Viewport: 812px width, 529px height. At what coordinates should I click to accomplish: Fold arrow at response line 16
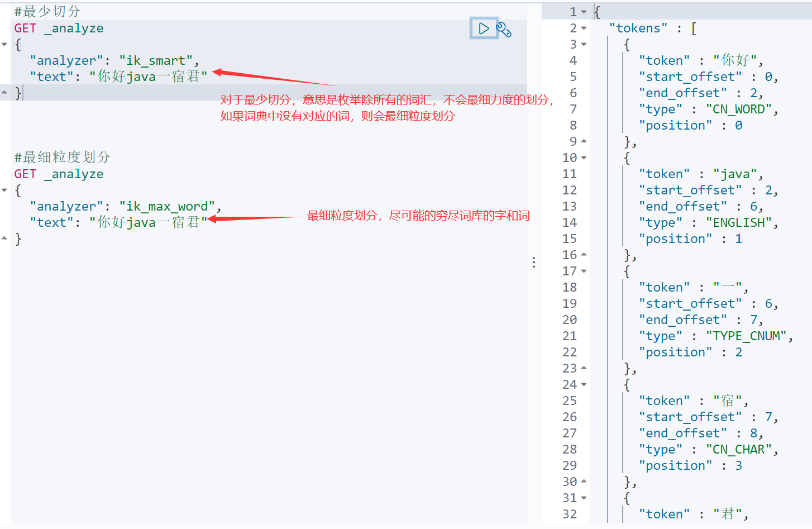(584, 255)
